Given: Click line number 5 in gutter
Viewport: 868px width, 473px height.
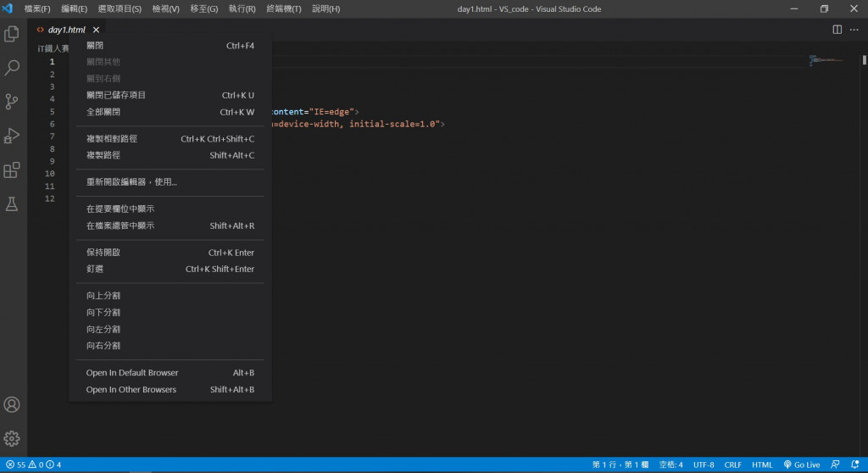Looking at the screenshot, I should [x=52, y=112].
